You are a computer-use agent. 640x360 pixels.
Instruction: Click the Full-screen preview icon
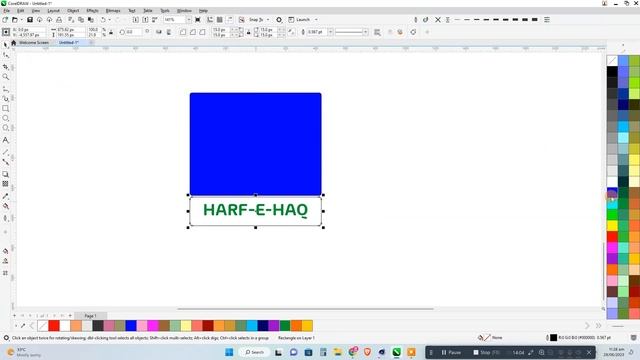[198, 20]
